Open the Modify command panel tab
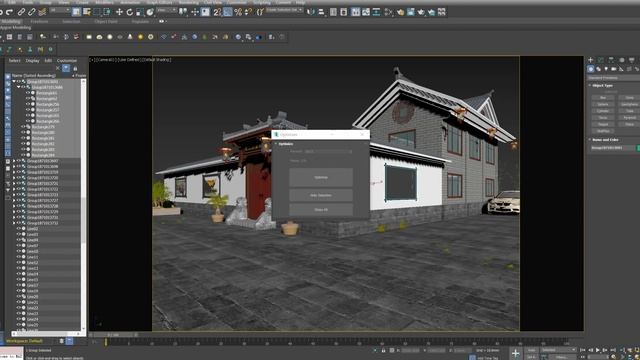640x360 pixels. pyautogui.click(x=601, y=60)
